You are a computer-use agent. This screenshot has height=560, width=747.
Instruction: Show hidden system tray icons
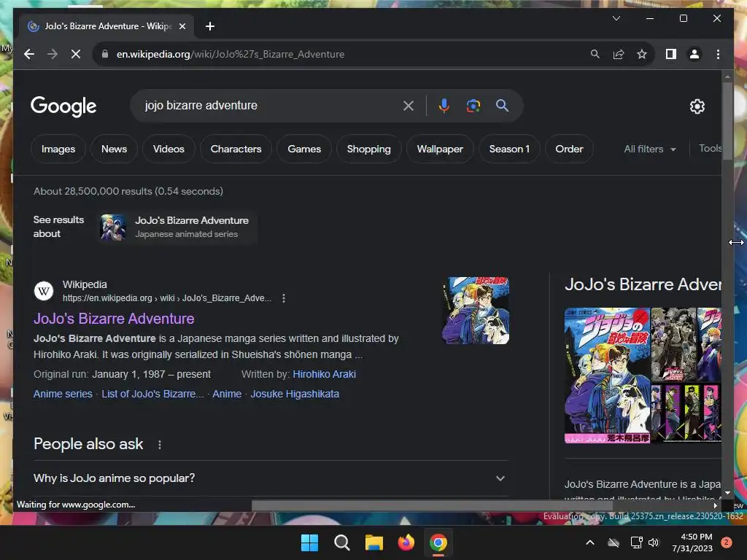pos(589,542)
